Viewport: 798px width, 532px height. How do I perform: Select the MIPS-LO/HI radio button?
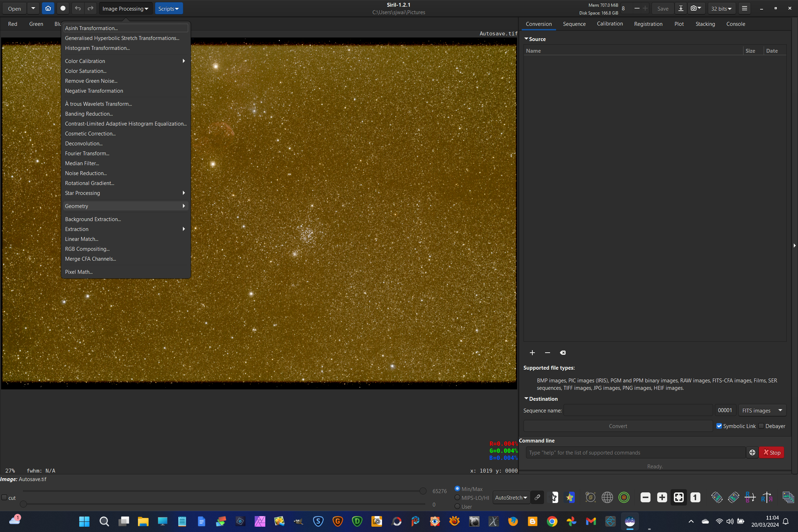(457, 498)
